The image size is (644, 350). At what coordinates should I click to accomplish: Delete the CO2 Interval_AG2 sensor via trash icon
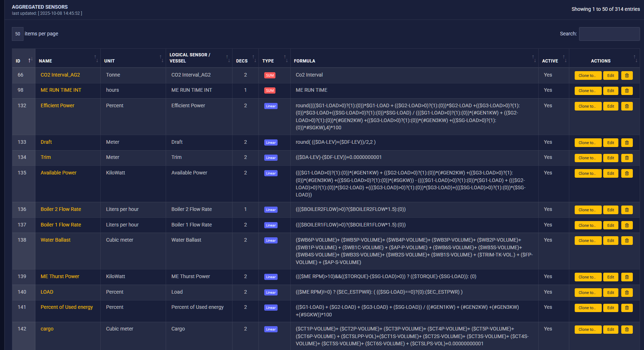coord(627,75)
